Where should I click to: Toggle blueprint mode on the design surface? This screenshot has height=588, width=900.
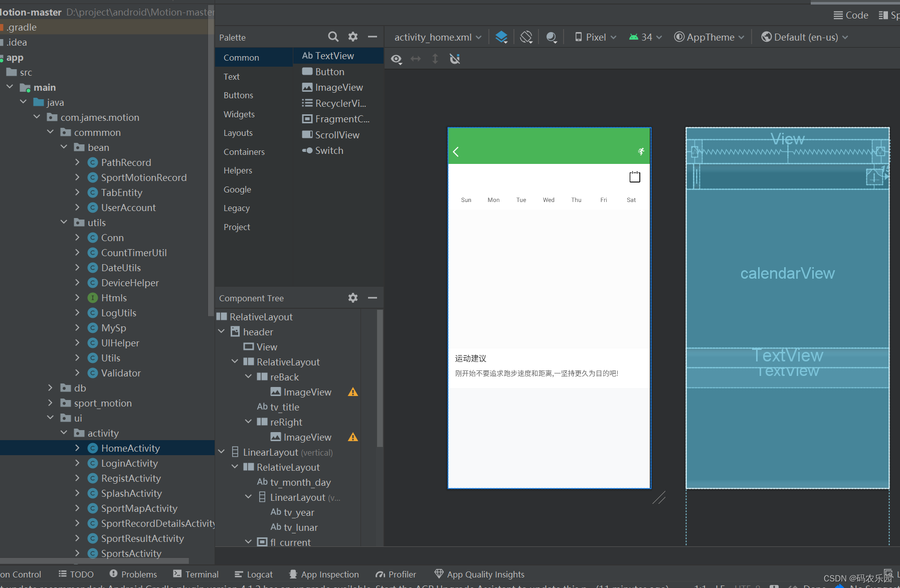(x=501, y=37)
